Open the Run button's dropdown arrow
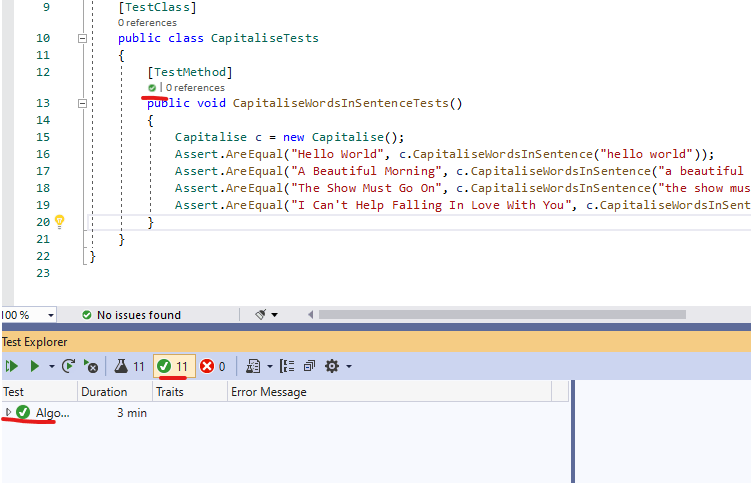 point(51,367)
